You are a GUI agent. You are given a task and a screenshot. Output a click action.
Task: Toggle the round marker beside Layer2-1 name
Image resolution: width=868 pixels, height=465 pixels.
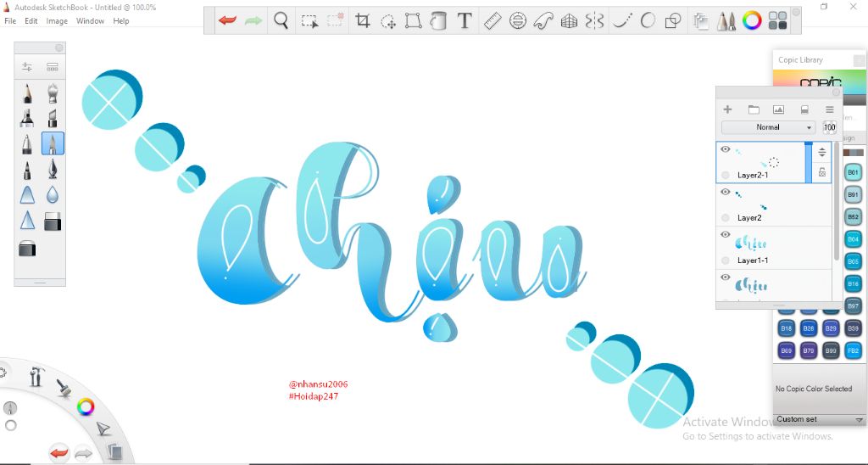726,175
